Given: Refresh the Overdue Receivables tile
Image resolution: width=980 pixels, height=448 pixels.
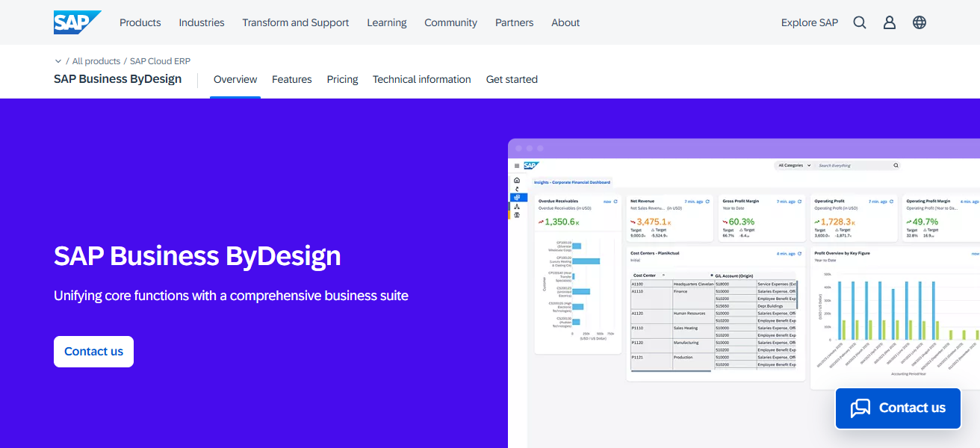Looking at the screenshot, I should [615, 202].
